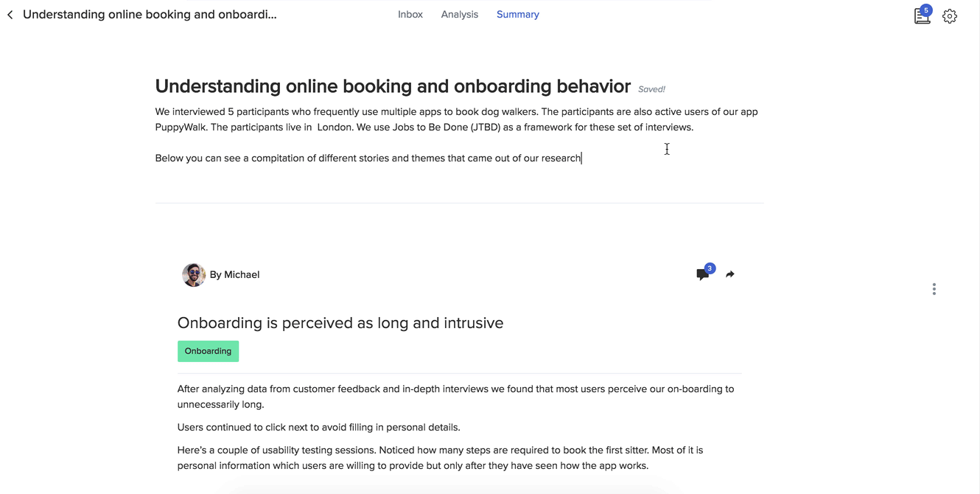Share Michael's story with the arrow icon
The width and height of the screenshot is (980, 494).
click(x=729, y=274)
